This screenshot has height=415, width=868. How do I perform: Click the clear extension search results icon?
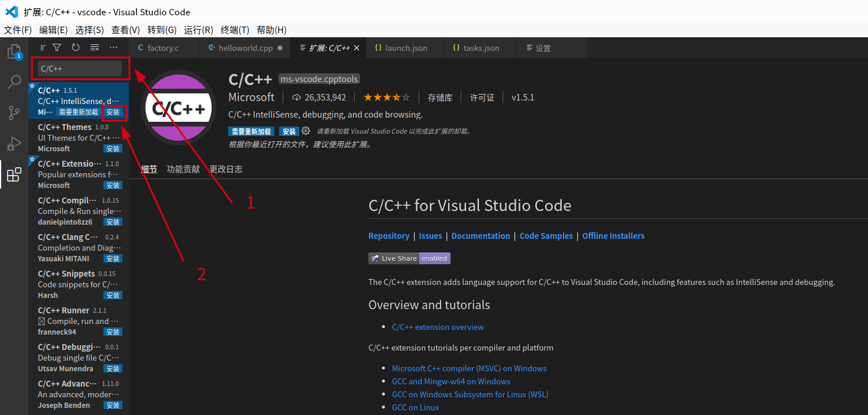click(94, 47)
